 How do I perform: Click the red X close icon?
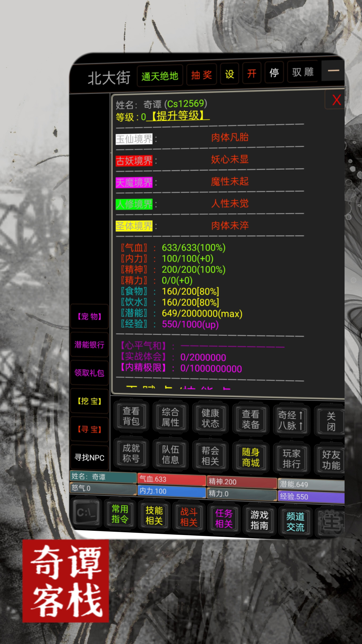(336, 100)
